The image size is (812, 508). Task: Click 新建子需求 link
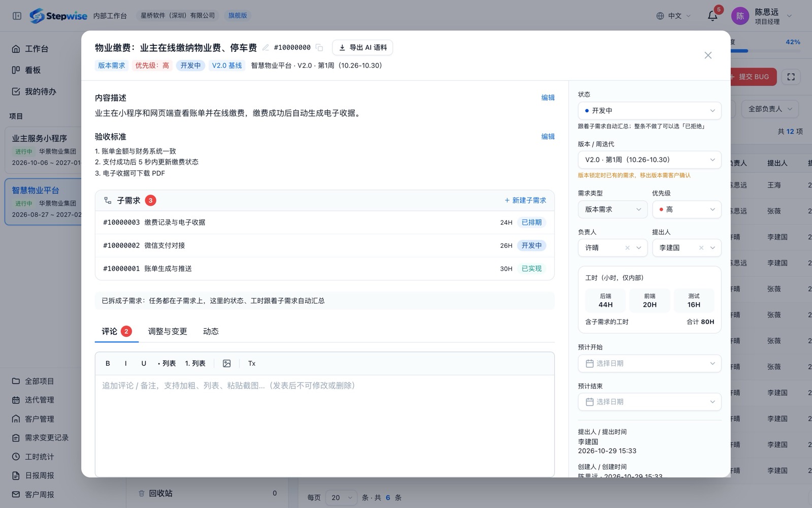(x=525, y=201)
